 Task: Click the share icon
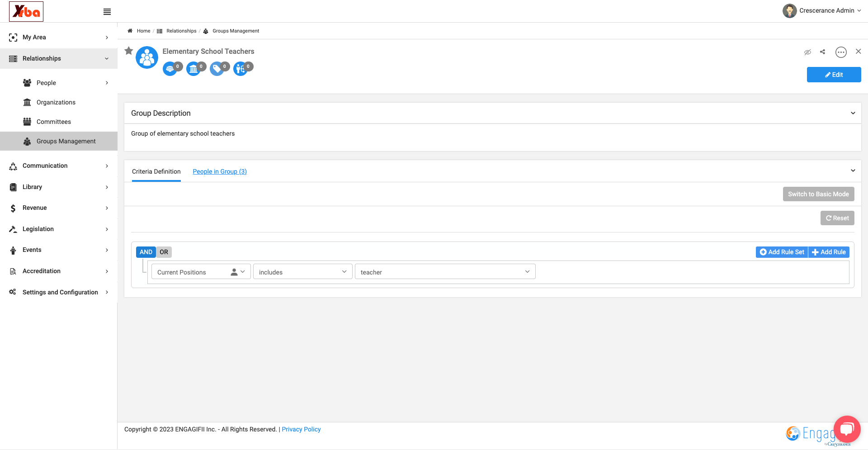coord(823,52)
